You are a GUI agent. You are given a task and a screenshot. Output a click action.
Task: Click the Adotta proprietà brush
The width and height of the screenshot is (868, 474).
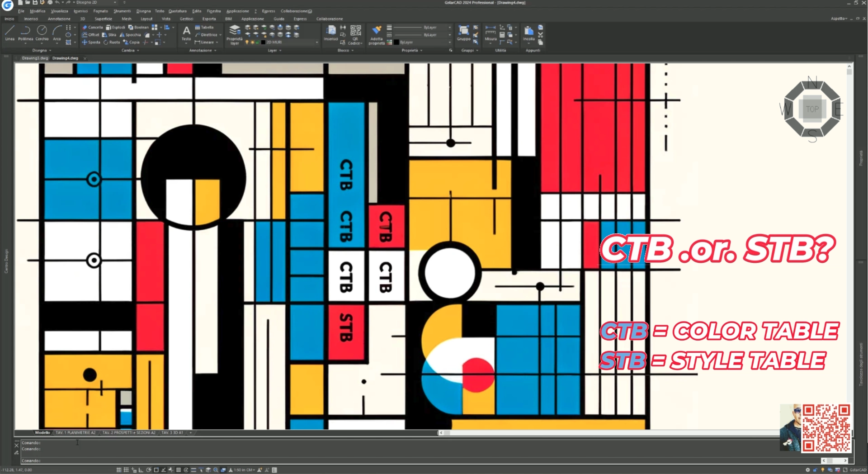[377, 34]
